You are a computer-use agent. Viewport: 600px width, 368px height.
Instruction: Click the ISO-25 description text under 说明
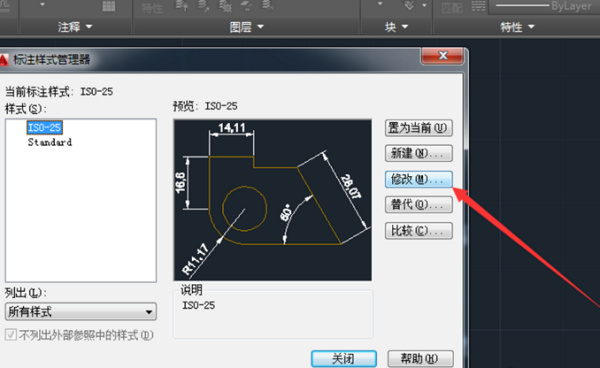click(198, 305)
